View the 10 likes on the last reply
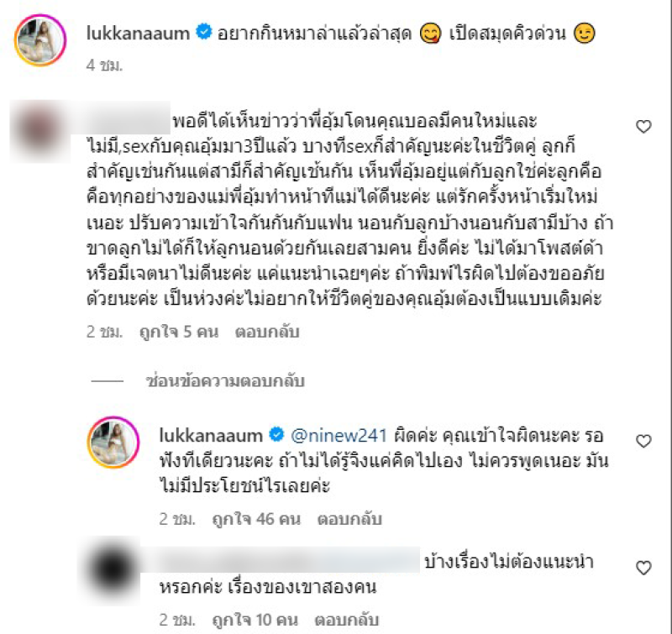The height and width of the screenshot is (634, 672). 255,620
